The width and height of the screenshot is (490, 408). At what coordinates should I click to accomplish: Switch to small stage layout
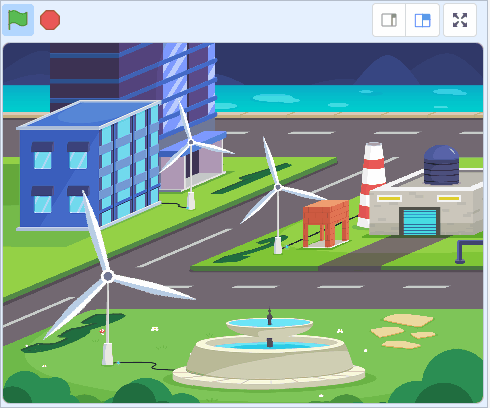pyautogui.click(x=389, y=20)
